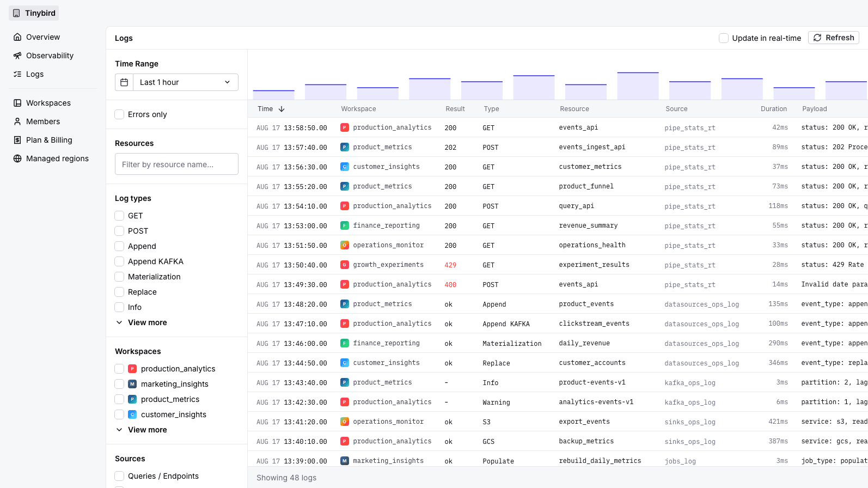The image size is (868, 488).
Task: Open the Last 1 hour dropdown
Action: coord(185,82)
